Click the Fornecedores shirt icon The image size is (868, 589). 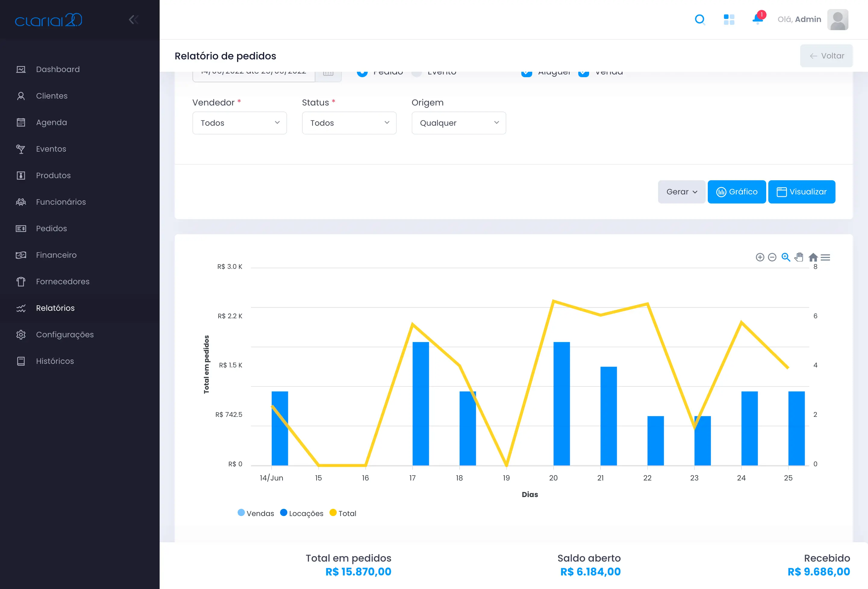pos(21,282)
